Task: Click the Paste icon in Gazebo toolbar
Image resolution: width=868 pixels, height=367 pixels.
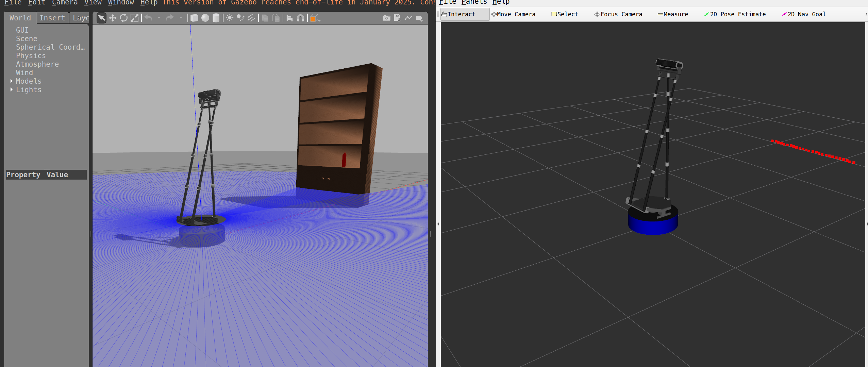Action: pyautogui.click(x=276, y=18)
